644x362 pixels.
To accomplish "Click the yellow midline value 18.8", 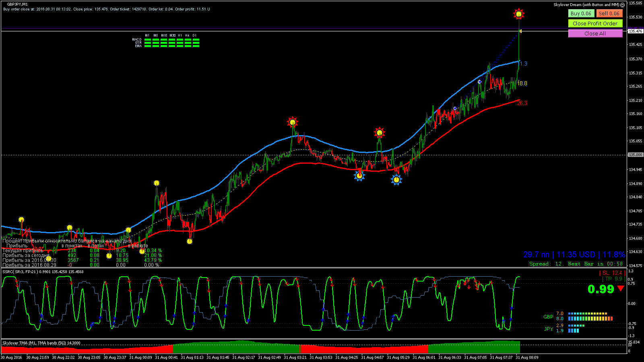I will pos(522,83).
